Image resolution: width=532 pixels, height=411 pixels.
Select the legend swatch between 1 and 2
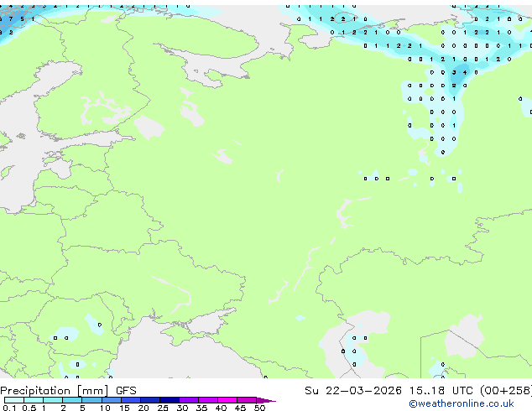click(x=53, y=400)
